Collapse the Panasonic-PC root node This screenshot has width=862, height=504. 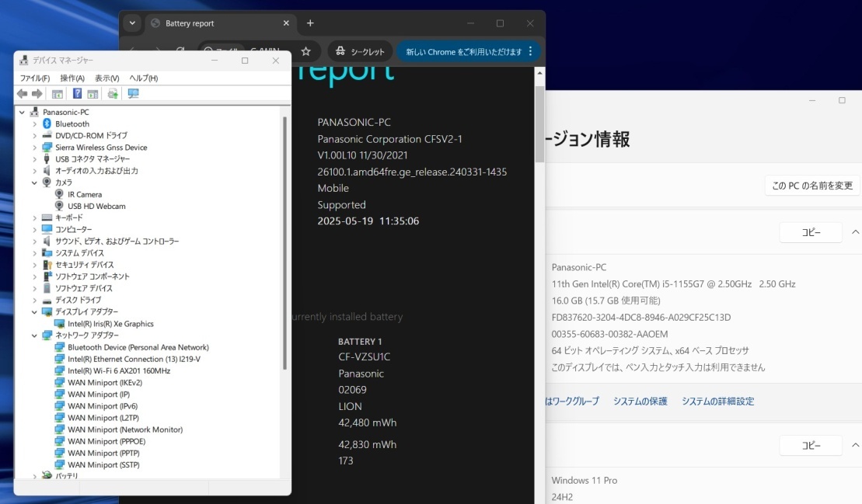tap(22, 112)
